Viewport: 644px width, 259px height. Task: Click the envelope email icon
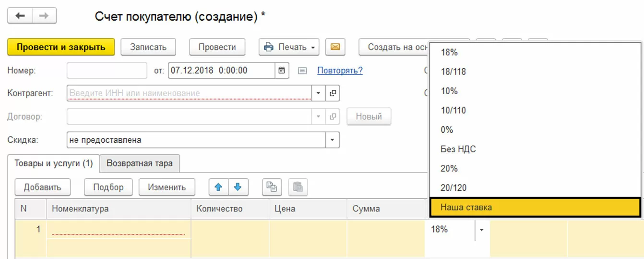tap(335, 47)
